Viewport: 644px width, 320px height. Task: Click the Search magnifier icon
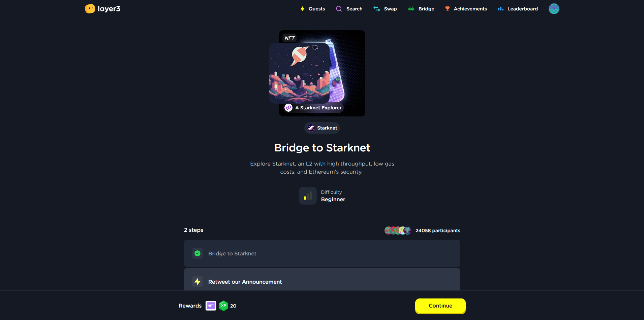tap(339, 9)
